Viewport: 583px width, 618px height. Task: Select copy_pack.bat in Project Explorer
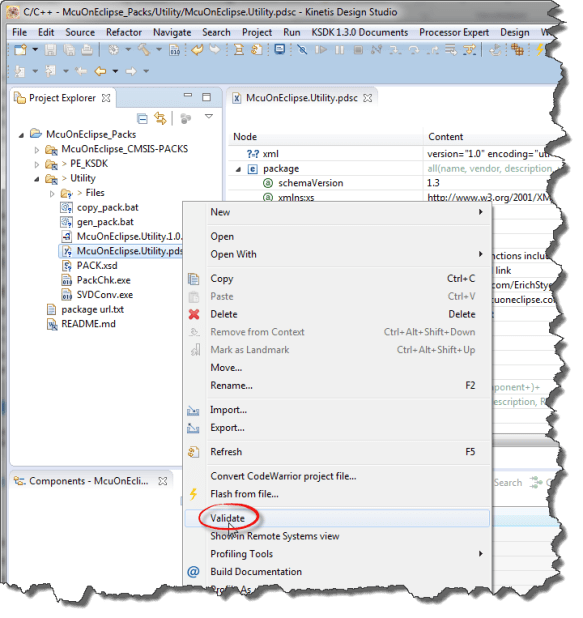pyautogui.click(x=107, y=207)
